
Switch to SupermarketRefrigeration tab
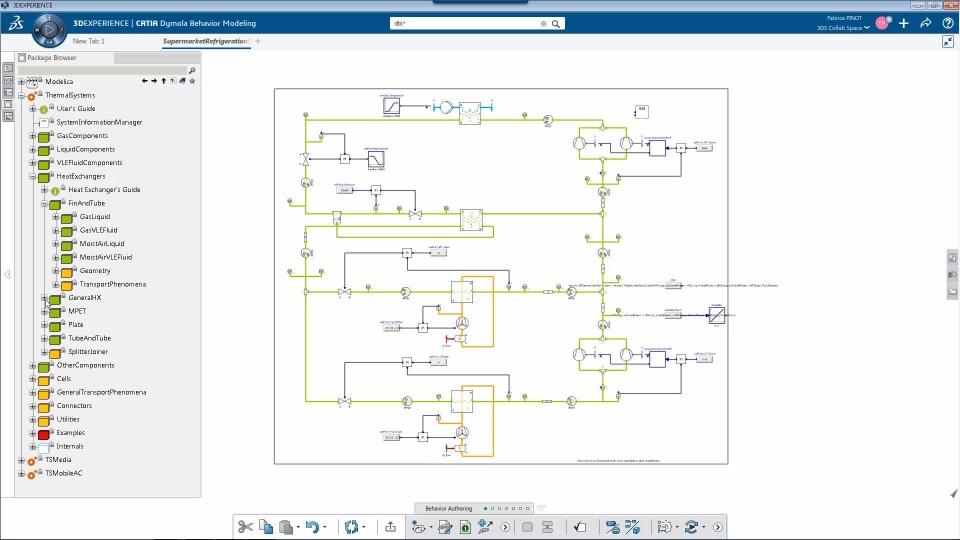tap(206, 42)
